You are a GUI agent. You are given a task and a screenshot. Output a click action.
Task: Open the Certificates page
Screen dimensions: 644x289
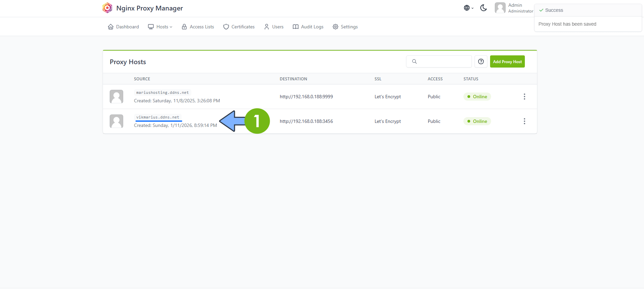(239, 27)
